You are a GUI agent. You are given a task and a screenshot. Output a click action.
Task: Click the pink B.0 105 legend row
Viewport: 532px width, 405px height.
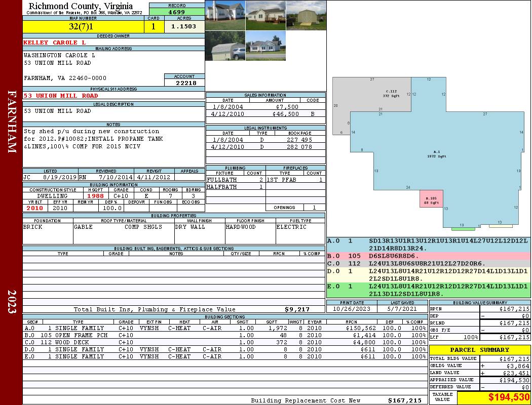point(429,256)
